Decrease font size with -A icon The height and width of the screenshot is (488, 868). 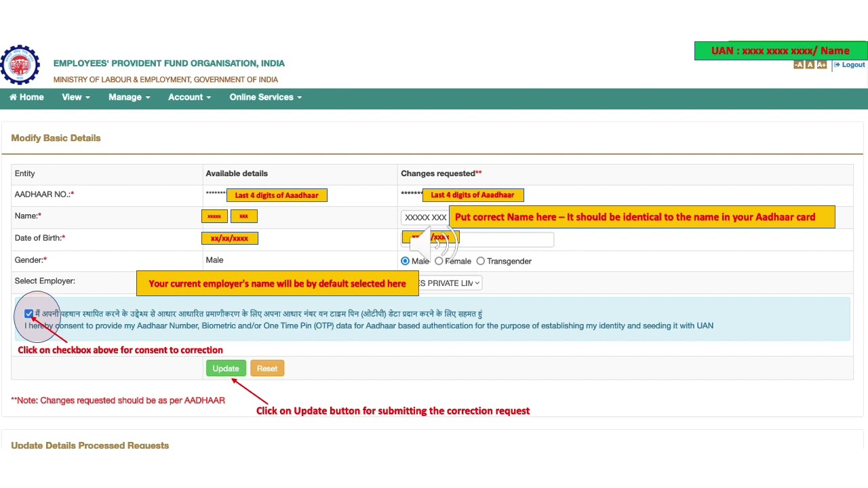[798, 65]
